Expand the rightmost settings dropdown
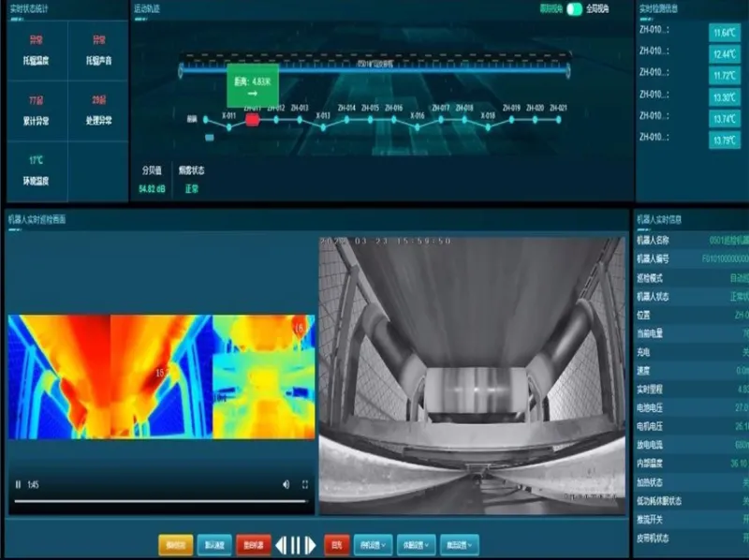 (459, 545)
